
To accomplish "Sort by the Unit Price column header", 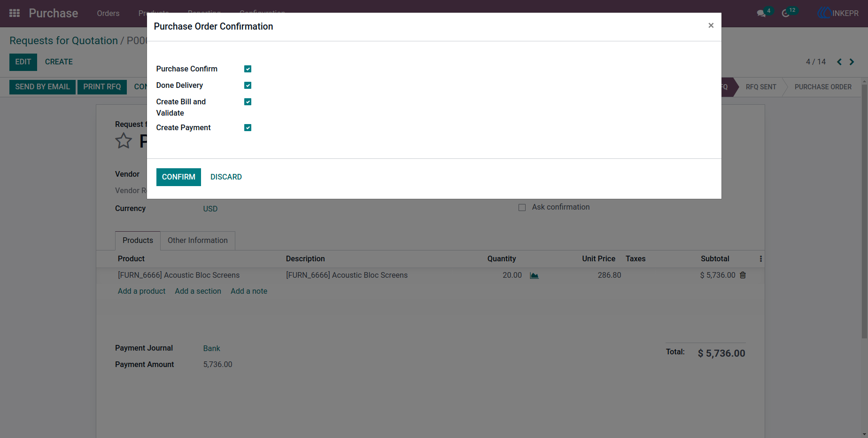I will coord(598,259).
